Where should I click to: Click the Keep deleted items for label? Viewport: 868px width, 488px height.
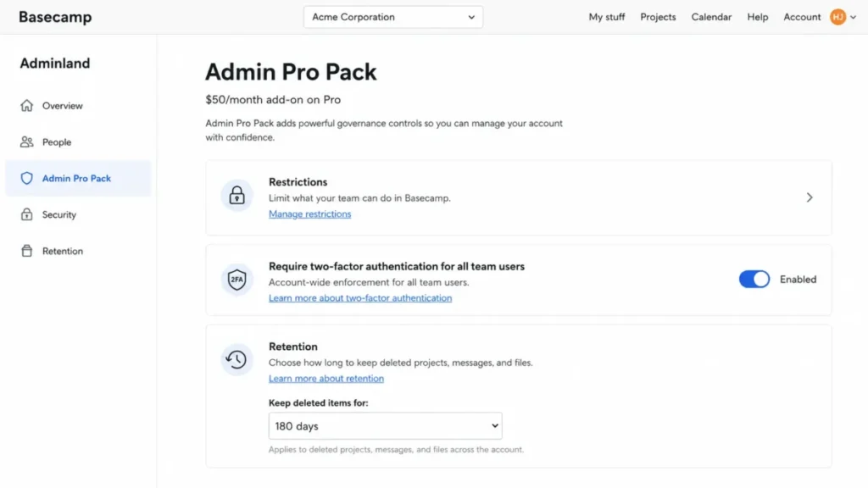point(319,402)
